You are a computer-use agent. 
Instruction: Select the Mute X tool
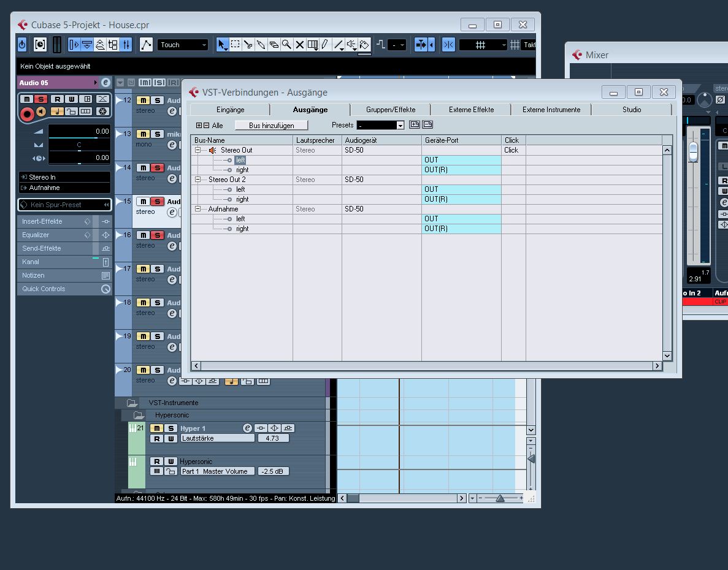point(300,45)
